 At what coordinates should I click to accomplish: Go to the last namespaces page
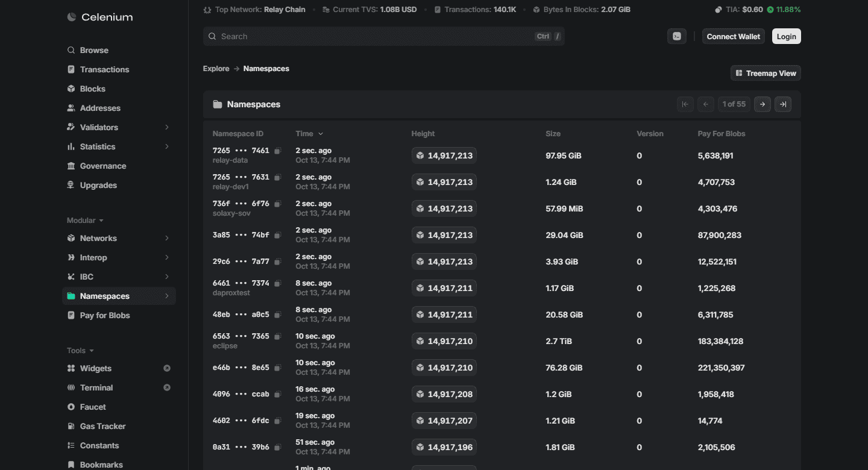(783, 104)
